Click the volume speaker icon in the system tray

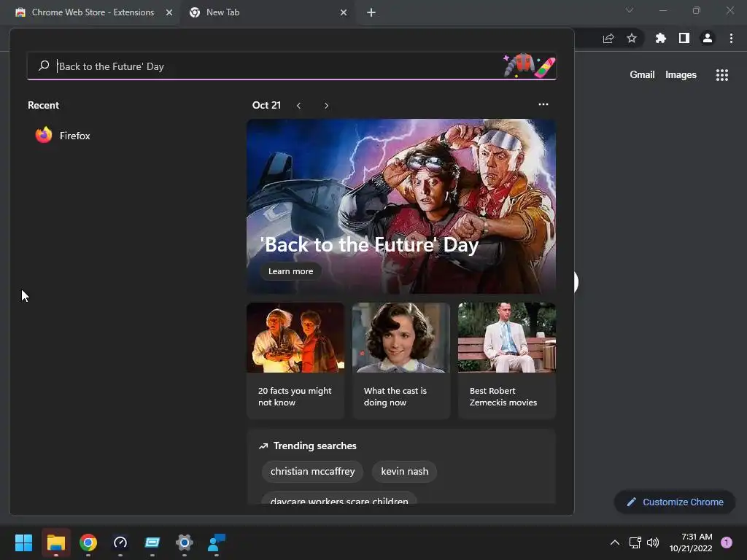tap(653, 542)
